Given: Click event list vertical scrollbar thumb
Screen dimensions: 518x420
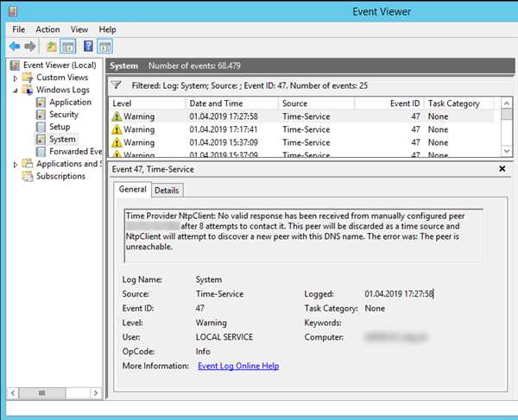Looking at the screenshot, I should (x=507, y=115).
